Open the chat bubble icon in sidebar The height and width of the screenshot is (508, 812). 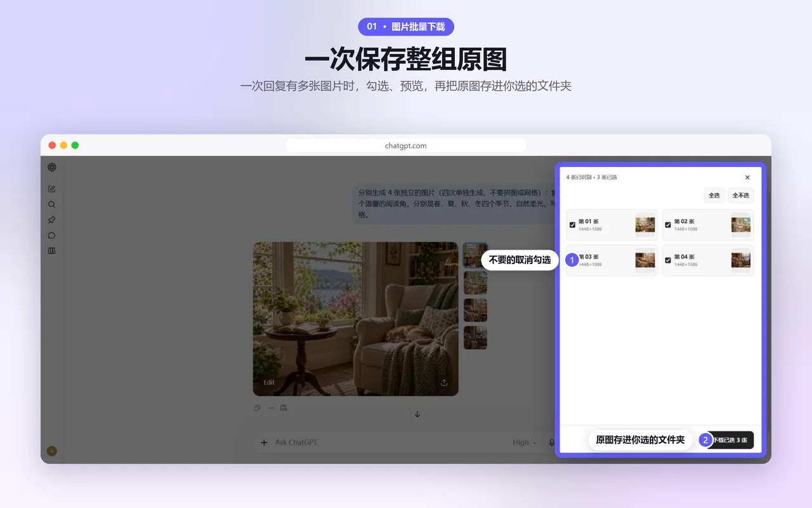52,235
